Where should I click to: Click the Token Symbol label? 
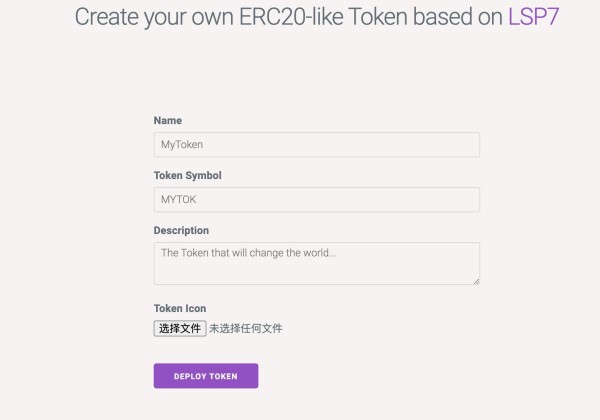[187, 176]
